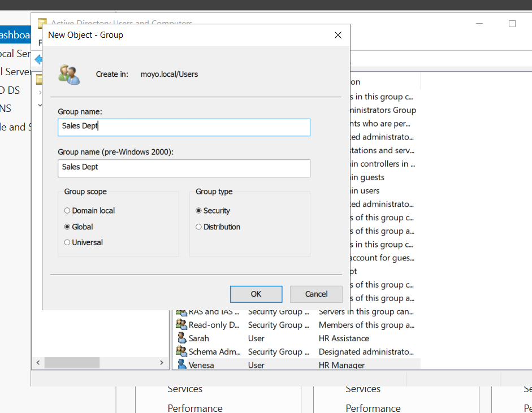Click the pre-Windows 2000 group name field
The width and height of the screenshot is (532, 413).
(184, 168)
